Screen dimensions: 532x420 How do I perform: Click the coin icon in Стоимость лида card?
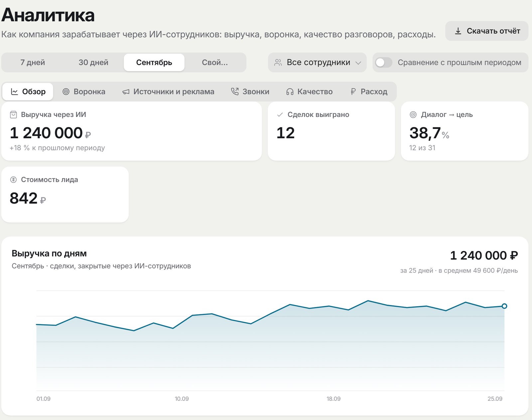[13, 180]
